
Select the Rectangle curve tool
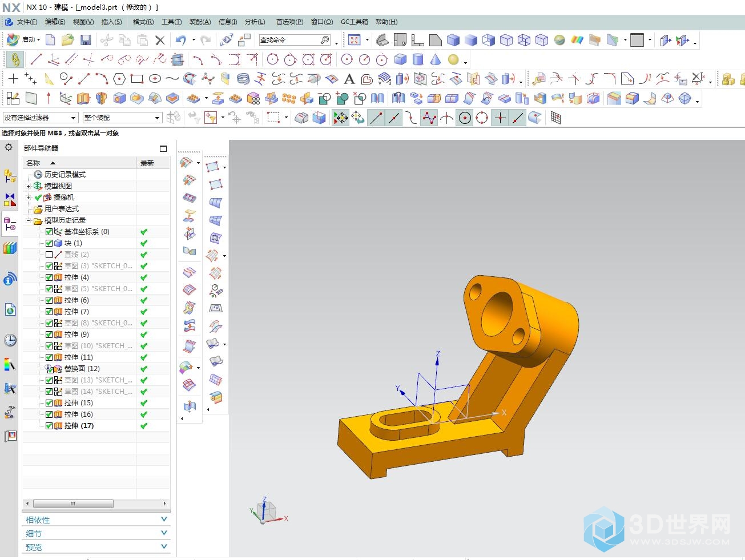[136, 79]
